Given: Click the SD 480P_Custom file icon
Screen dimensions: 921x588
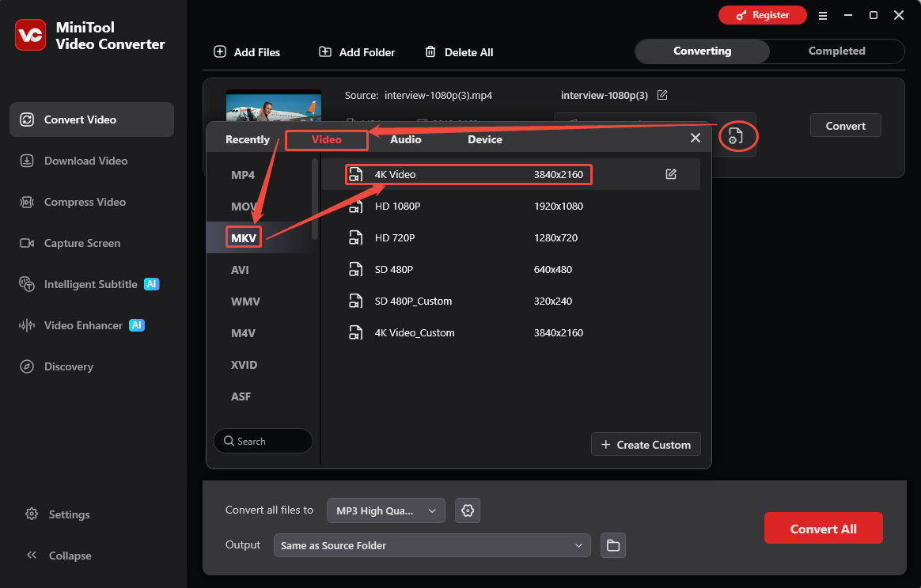Looking at the screenshot, I should (356, 302).
